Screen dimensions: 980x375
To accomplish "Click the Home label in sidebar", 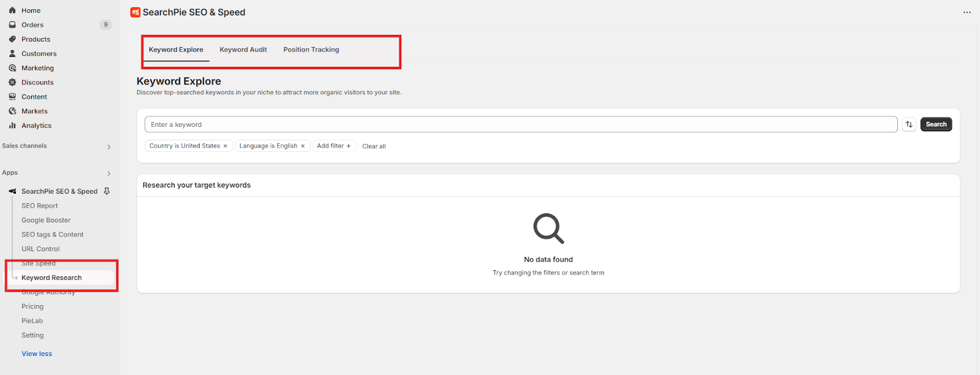I will pyautogui.click(x=31, y=10).
